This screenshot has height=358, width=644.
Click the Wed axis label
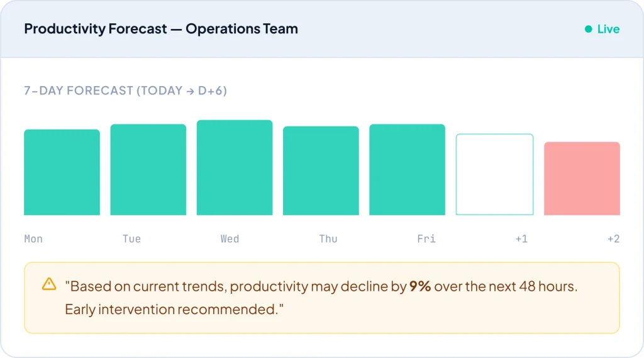point(230,239)
